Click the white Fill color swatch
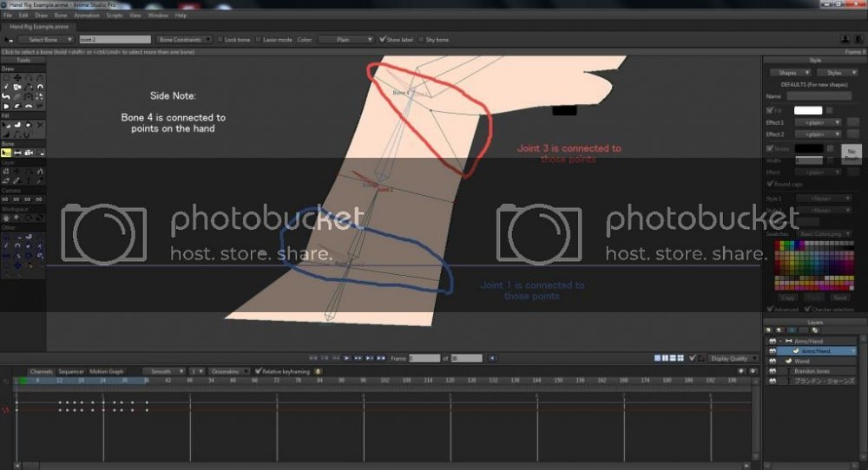This screenshot has height=470, width=868. click(x=807, y=110)
